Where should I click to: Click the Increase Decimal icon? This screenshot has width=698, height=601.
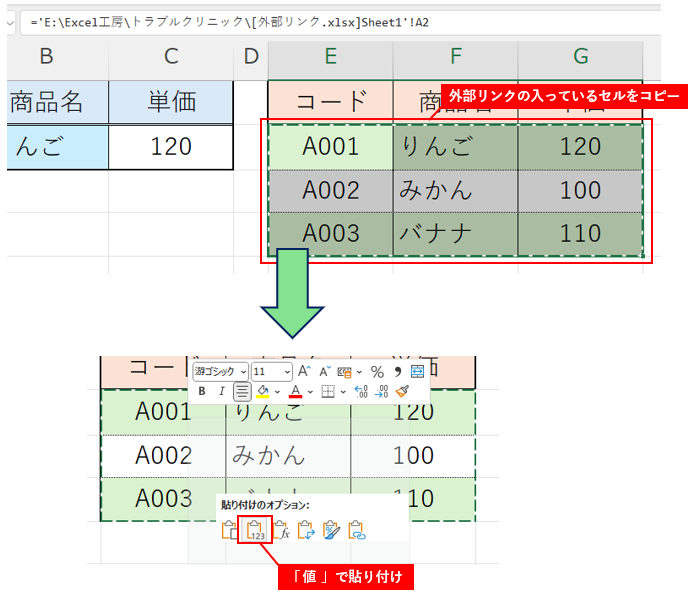pos(361,391)
